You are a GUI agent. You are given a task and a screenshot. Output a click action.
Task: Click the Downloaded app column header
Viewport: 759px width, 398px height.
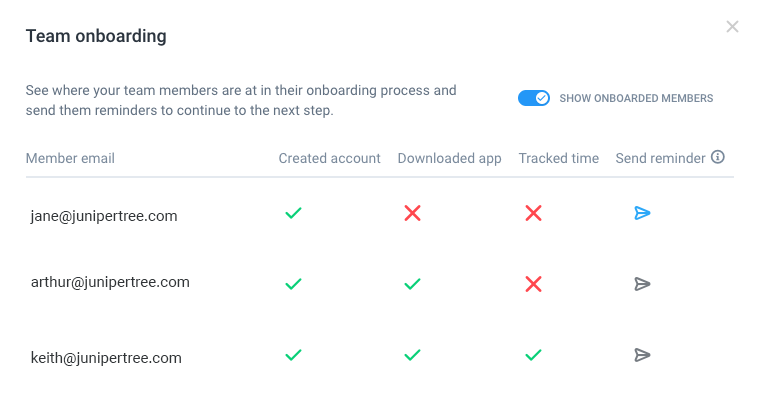[x=449, y=159]
